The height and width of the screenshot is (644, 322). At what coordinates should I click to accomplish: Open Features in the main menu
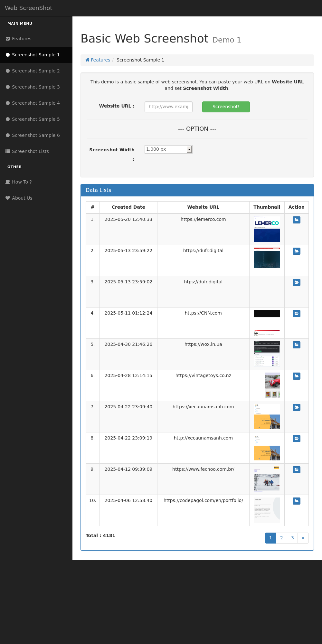tap(36, 39)
